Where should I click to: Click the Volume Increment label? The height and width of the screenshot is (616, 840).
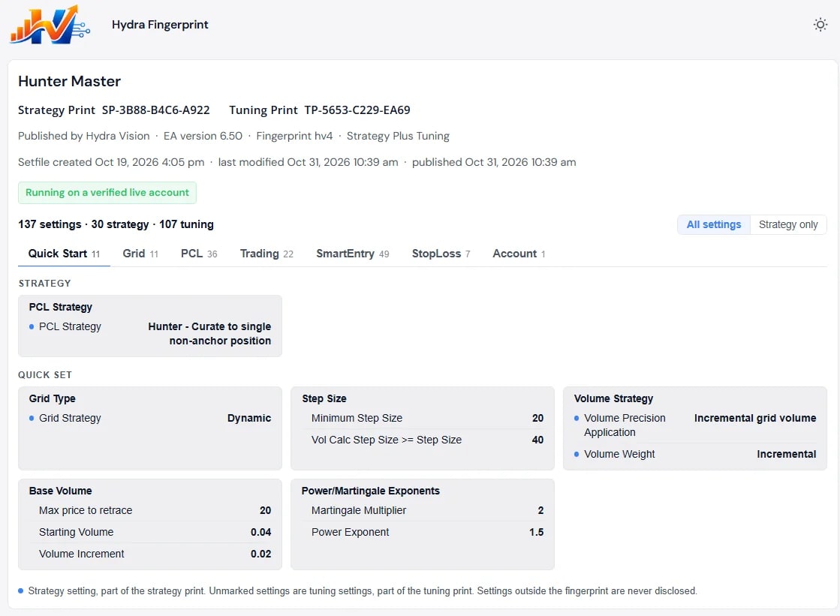click(x=81, y=554)
